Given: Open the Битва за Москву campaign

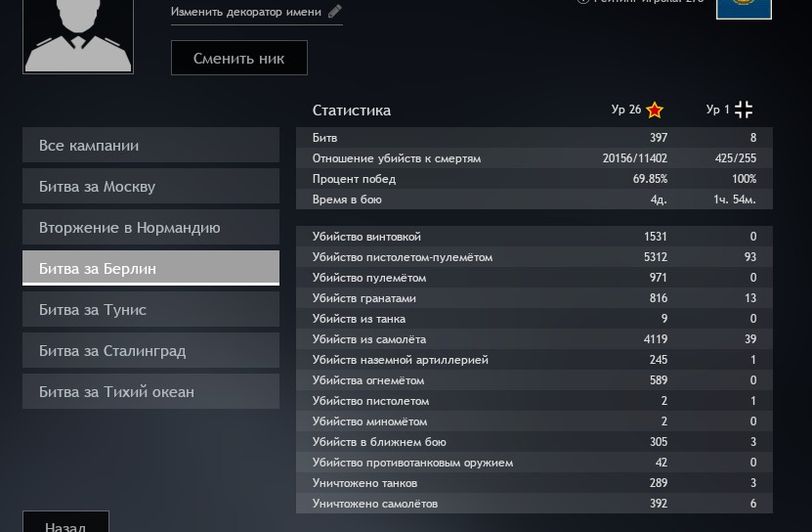Looking at the screenshot, I should click(x=150, y=187).
